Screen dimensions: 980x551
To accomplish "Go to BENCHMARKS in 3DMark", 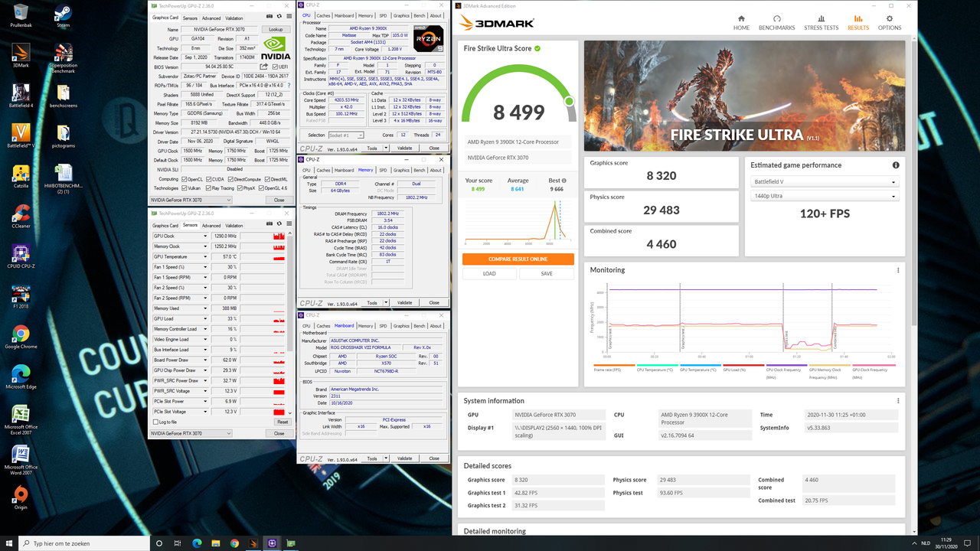I will coord(776,22).
